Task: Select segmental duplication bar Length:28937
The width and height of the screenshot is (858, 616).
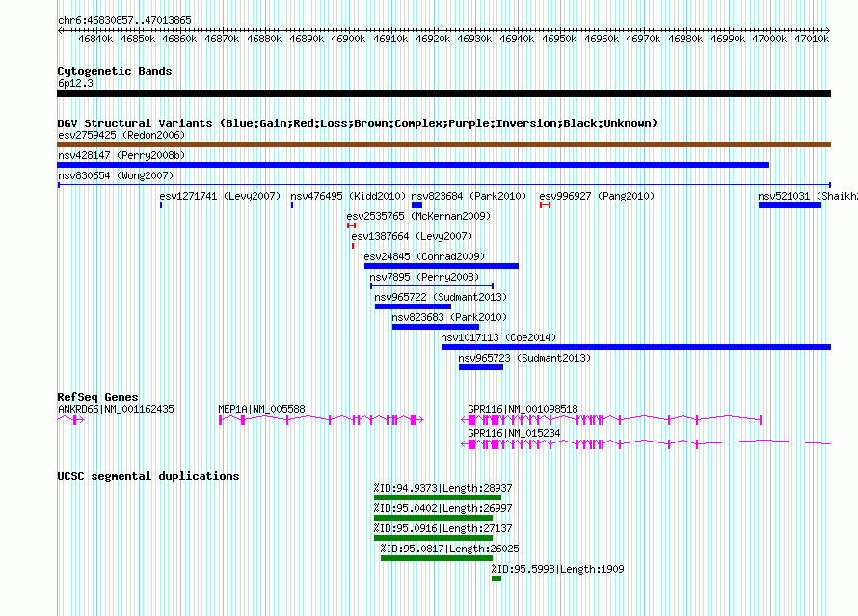Action: pos(438,497)
